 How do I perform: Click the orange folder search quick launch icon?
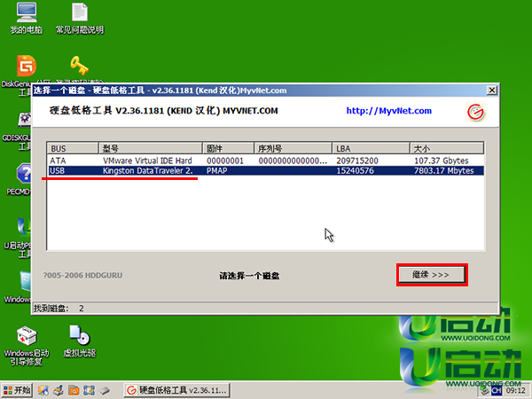[74, 390]
